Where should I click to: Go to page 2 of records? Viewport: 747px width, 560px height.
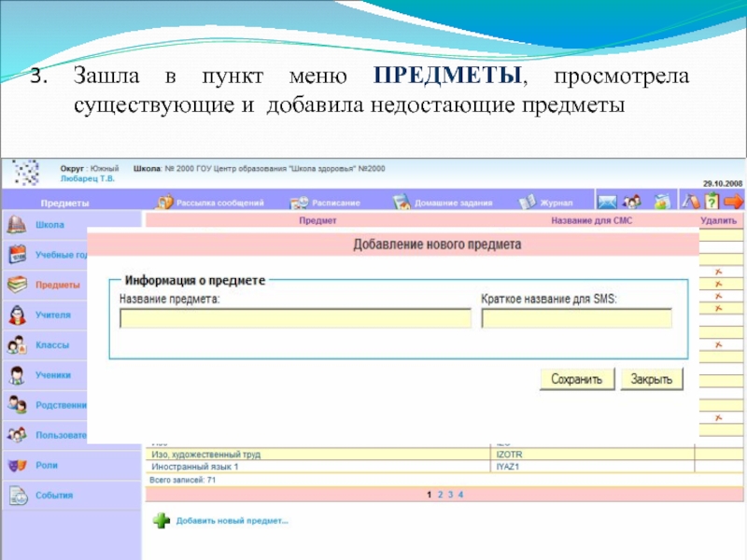(x=439, y=495)
